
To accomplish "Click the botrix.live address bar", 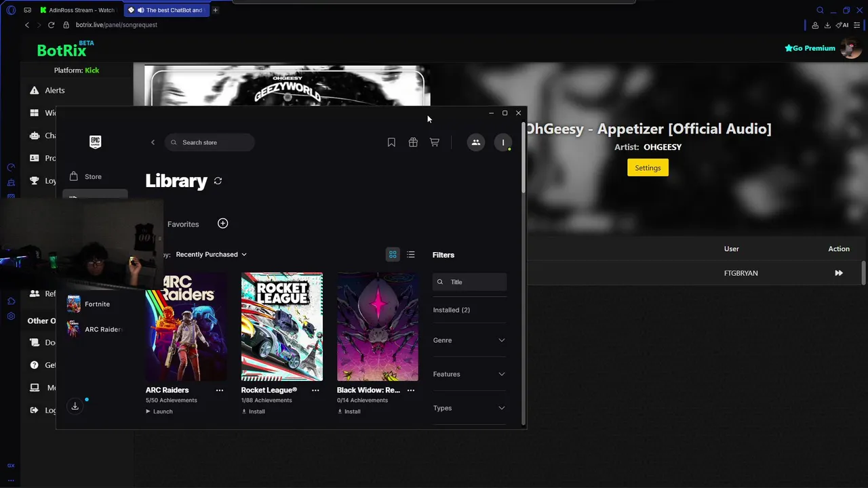I will 116,25.
